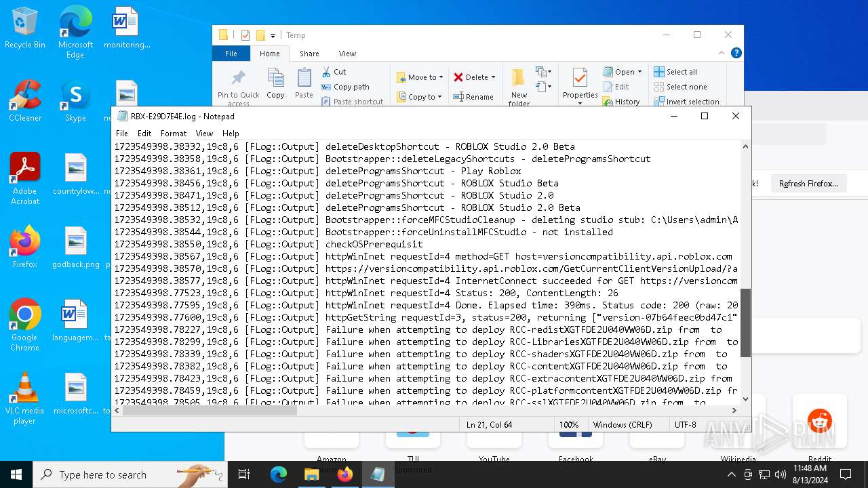The width and height of the screenshot is (868, 488).
Task: Open Edge from the taskbar
Action: (279, 474)
